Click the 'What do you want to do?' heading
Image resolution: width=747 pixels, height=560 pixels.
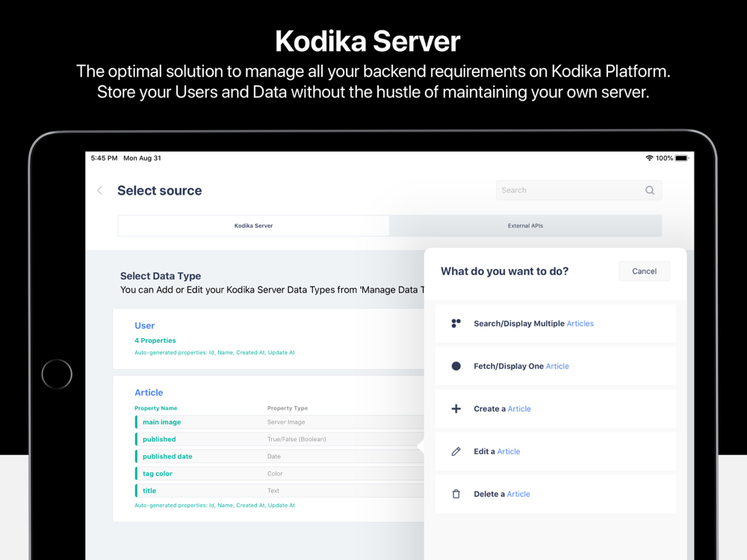coord(504,272)
